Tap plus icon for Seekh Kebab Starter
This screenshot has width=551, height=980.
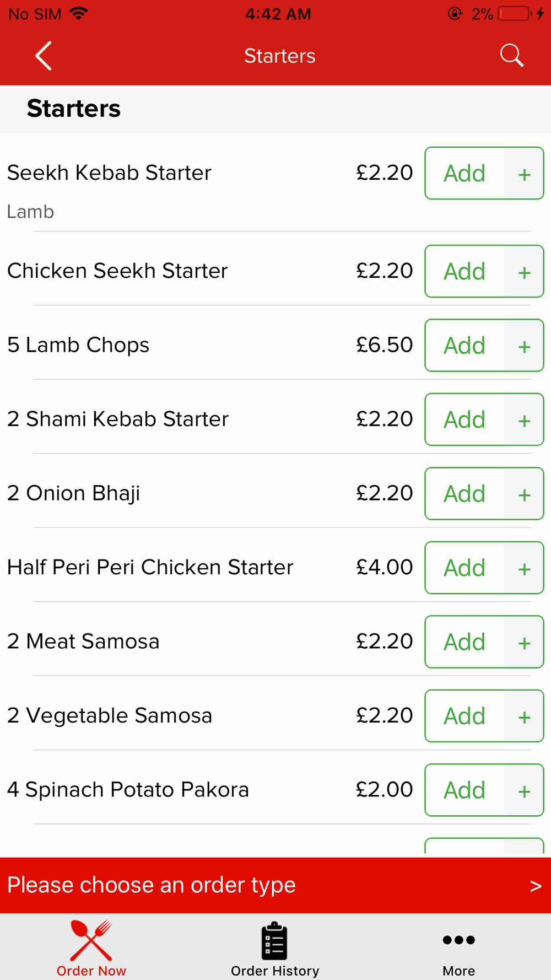(524, 174)
